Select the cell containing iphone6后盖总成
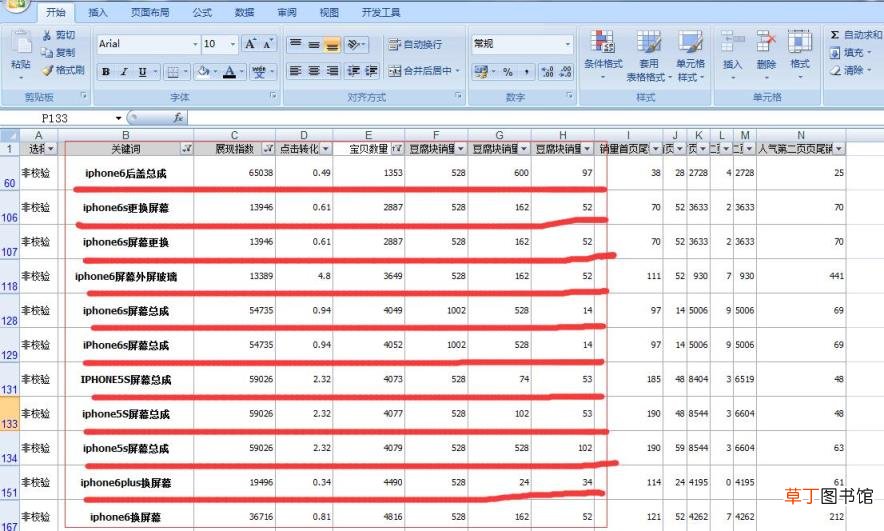 (126, 173)
